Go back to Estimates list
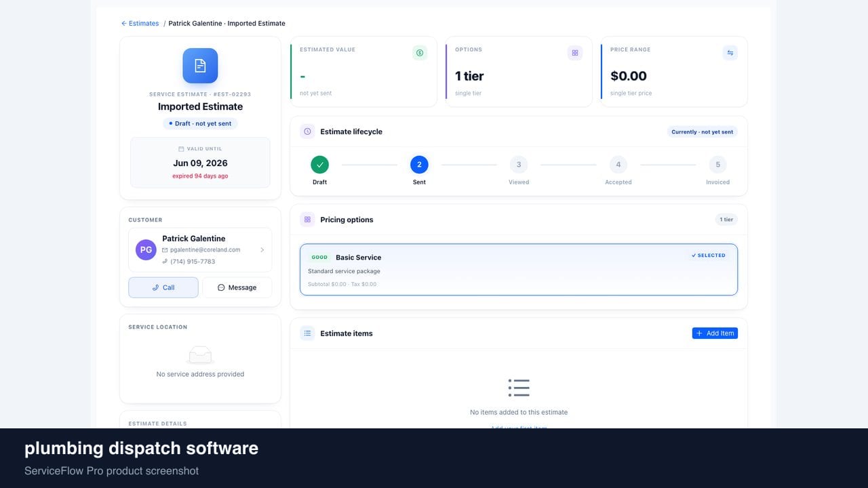868x488 pixels. (140, 23)
